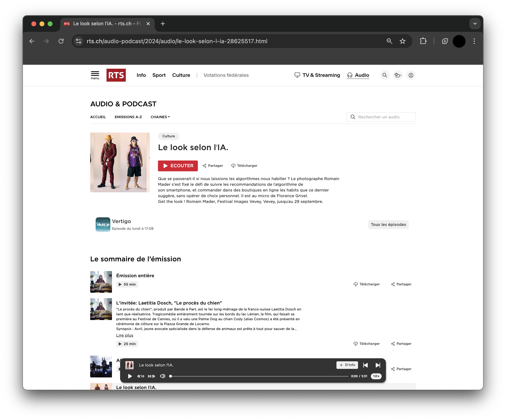
Task: Open the hamburger menu icon
Action: 95,75
